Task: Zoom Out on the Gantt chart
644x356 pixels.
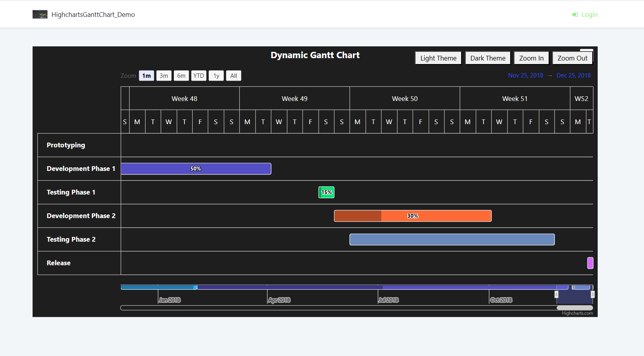Action: tap(572, 58)
